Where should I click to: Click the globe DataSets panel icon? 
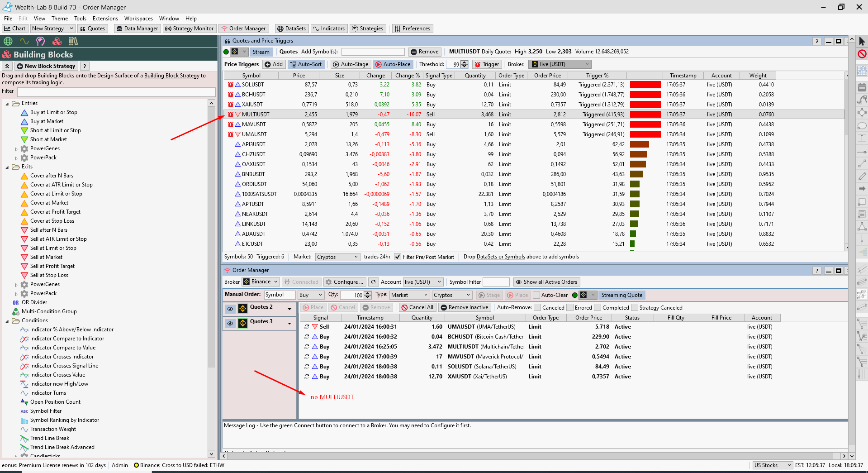(x=8, y=41)
